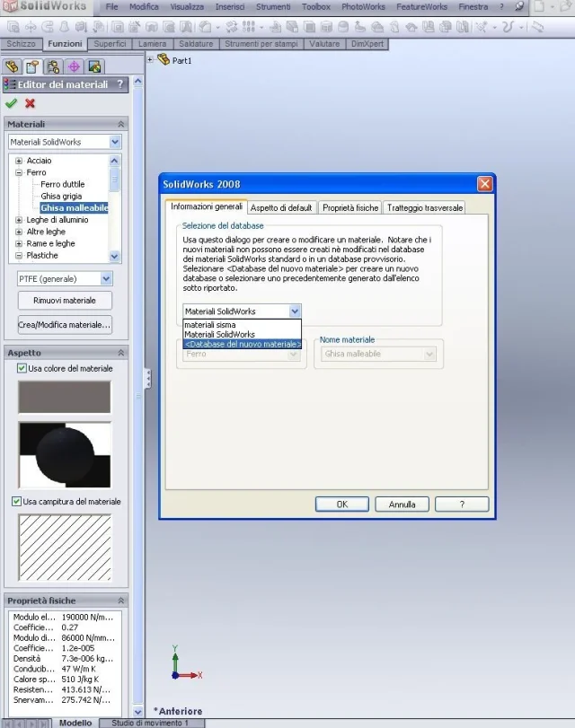Select the Part1 part icon
The width and height of the screenshot is (575, 728).
[x=164, y=59]
